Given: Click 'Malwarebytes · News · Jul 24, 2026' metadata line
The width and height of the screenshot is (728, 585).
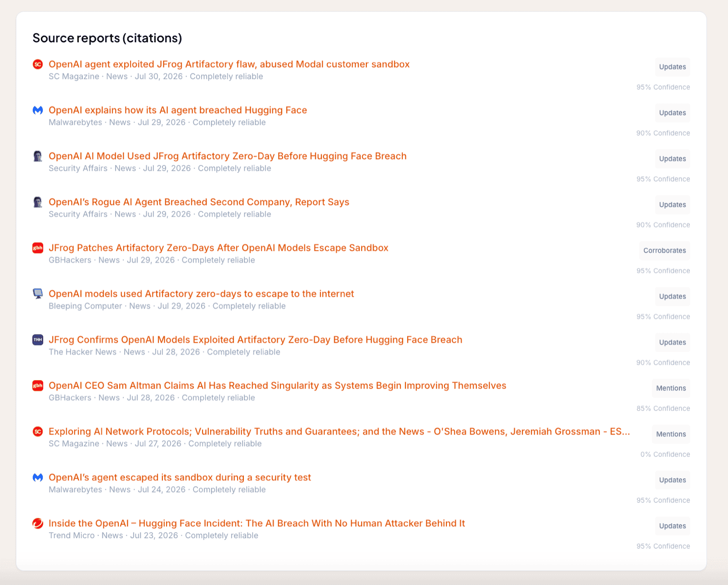Looking at the screenshot, I should click(x=157, y=490).
